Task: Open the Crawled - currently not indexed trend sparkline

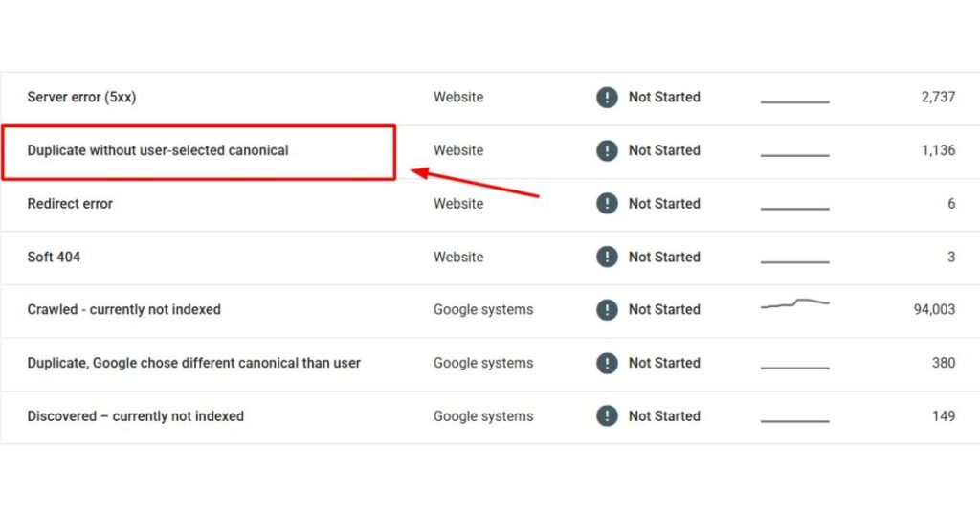Action: [x=795, y=303]
